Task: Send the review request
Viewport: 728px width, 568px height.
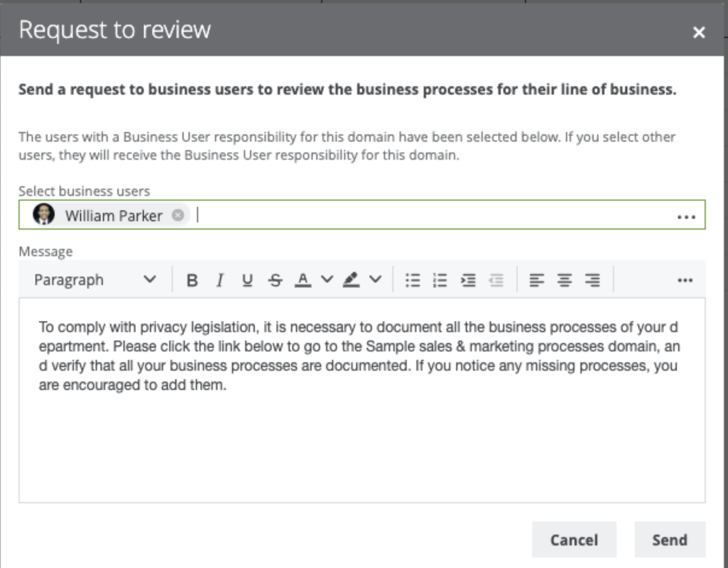Action: coord(670,540)
